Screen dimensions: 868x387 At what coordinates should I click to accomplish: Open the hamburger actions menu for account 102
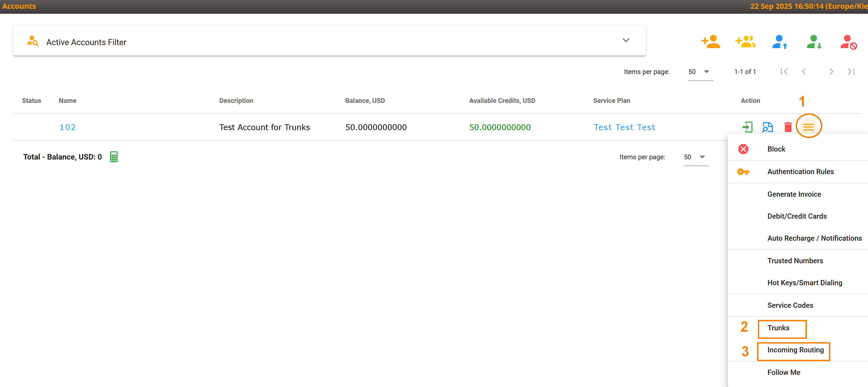[x=808, y=127]
